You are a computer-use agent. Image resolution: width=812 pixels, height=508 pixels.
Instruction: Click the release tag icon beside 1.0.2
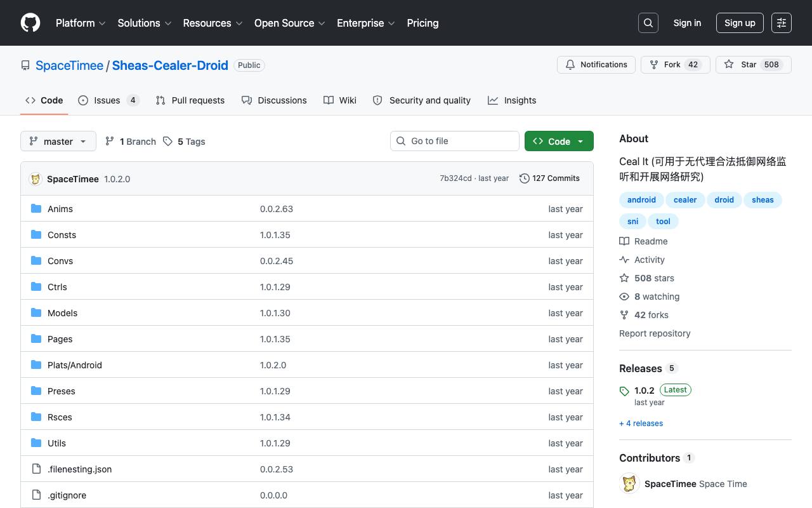click(x=624, y=391)
